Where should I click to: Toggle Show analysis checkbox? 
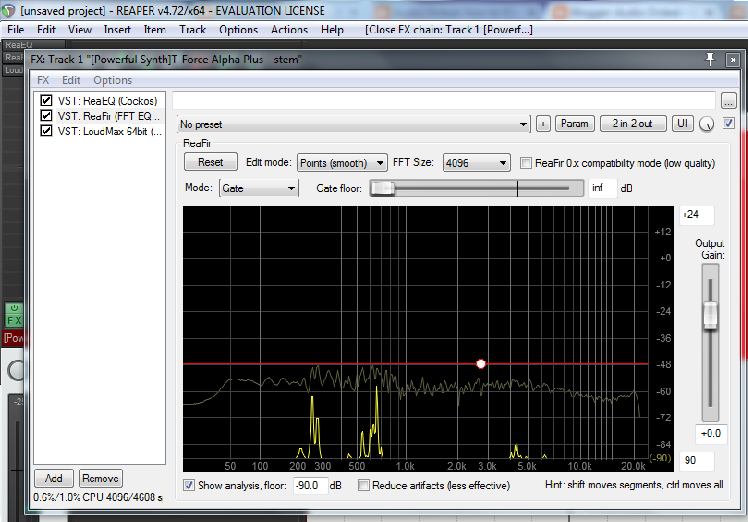coord(189,485)
